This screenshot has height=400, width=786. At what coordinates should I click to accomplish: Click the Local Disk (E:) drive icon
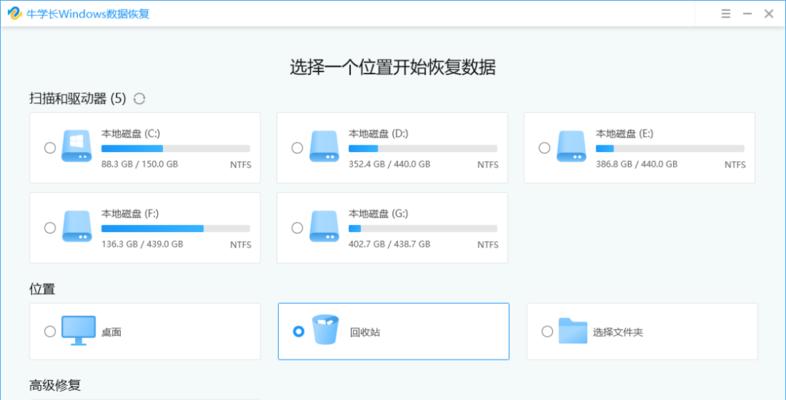coord(571,146)
